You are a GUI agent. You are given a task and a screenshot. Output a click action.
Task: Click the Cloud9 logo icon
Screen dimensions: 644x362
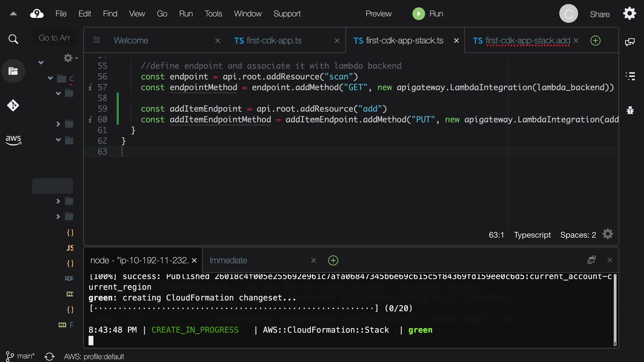point(37,14)
